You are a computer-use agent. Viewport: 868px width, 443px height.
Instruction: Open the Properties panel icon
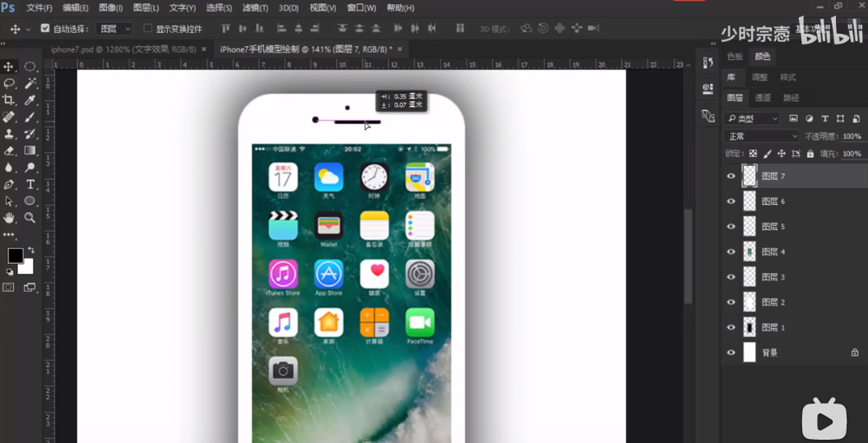708,88
